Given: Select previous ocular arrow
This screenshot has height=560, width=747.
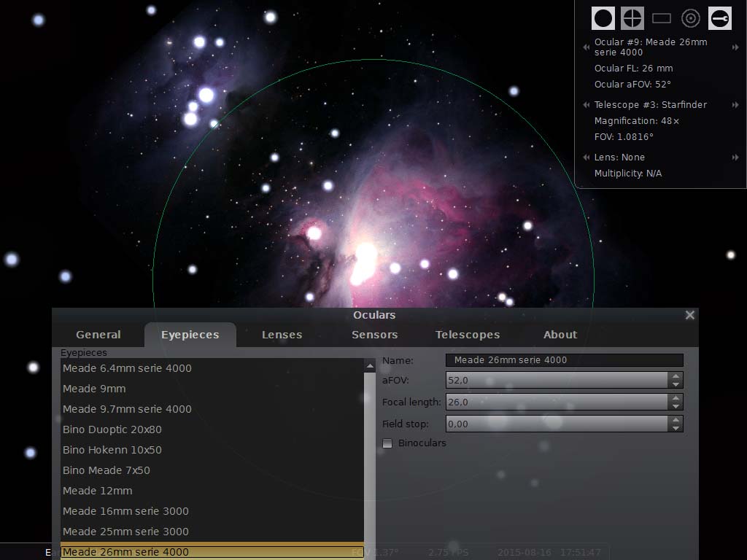Looking at the screenshot, I should point(587,47).
